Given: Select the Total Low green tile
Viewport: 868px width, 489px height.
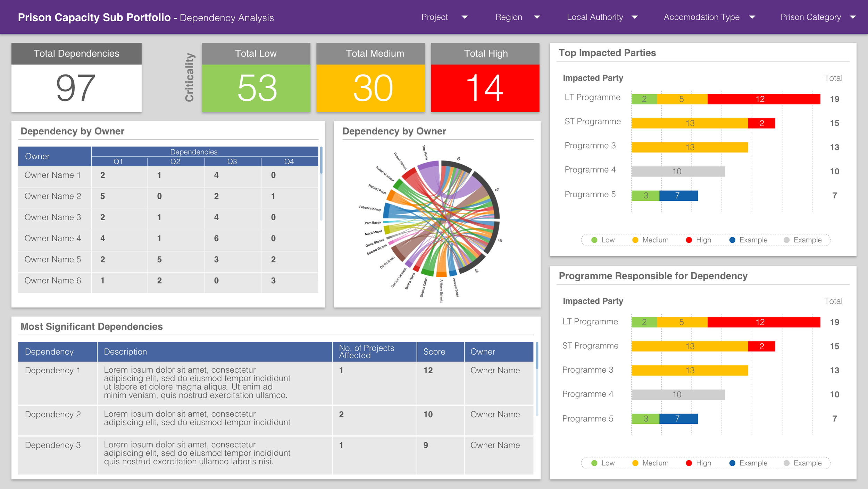Looking at the screenshot, I should 256,88.
